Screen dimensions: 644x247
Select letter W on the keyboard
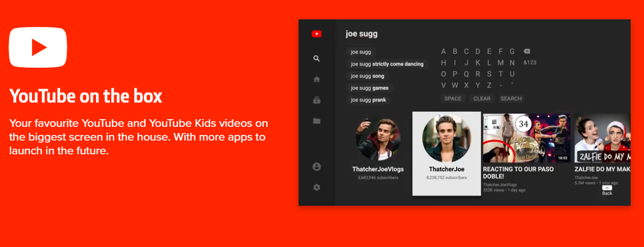(455, 85)
